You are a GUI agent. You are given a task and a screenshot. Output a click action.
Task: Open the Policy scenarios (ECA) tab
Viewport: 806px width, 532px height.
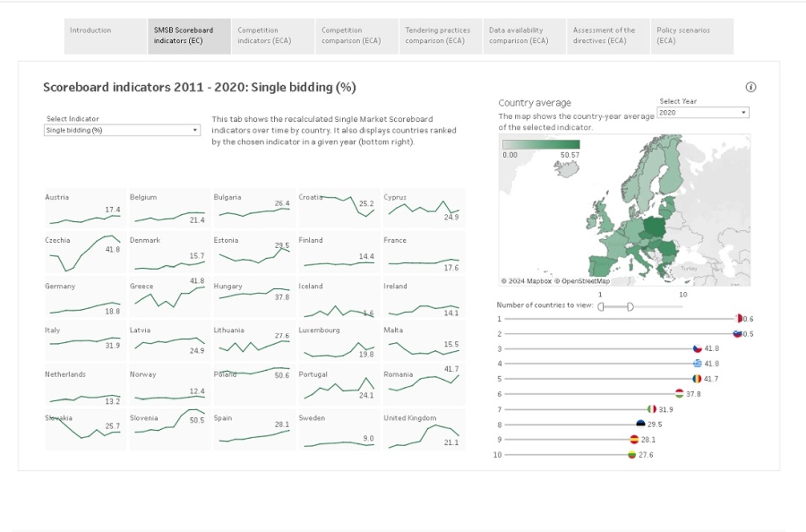[691, 36]
